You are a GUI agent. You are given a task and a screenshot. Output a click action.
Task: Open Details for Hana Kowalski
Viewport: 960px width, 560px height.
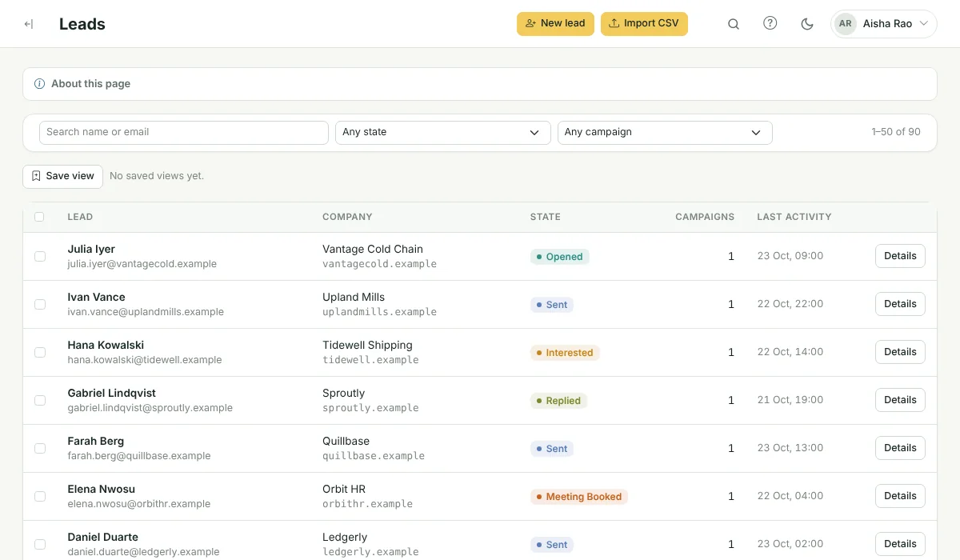[900, 352]
